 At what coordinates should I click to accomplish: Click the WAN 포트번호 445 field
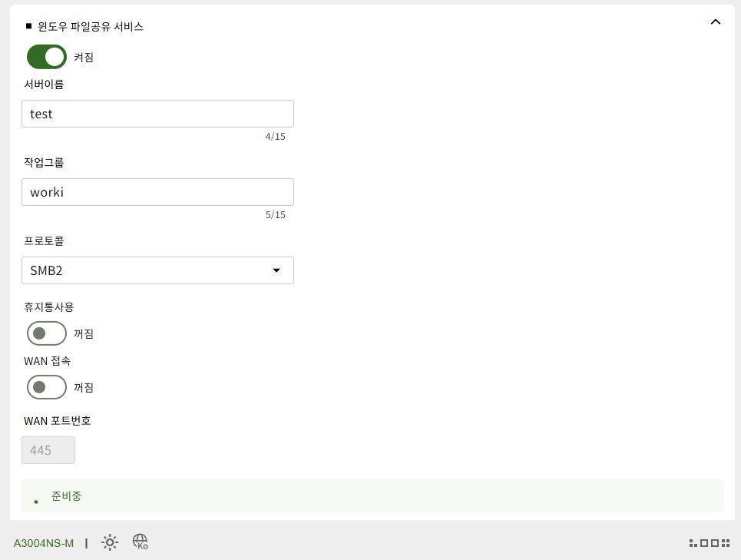(48, 450)
